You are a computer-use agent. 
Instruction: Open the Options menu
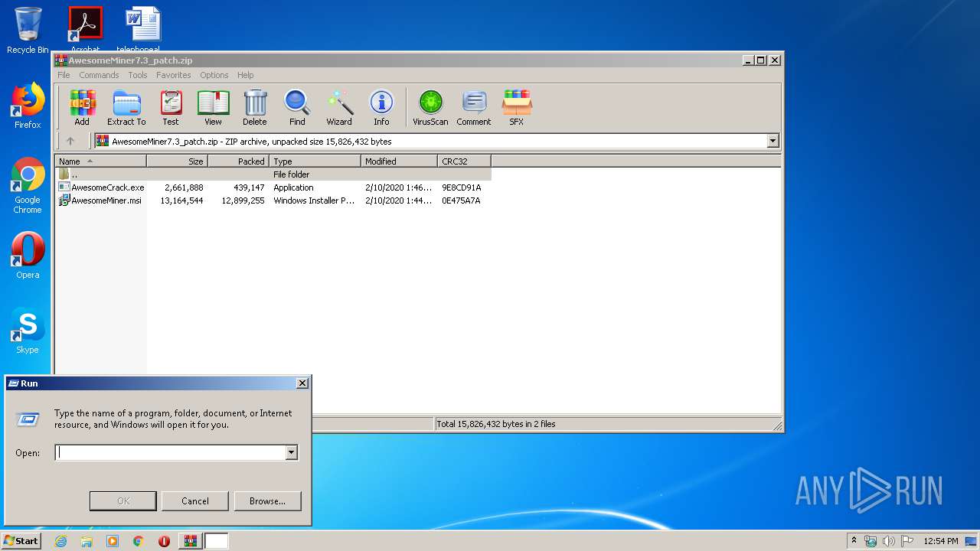(x=214, y=75)
